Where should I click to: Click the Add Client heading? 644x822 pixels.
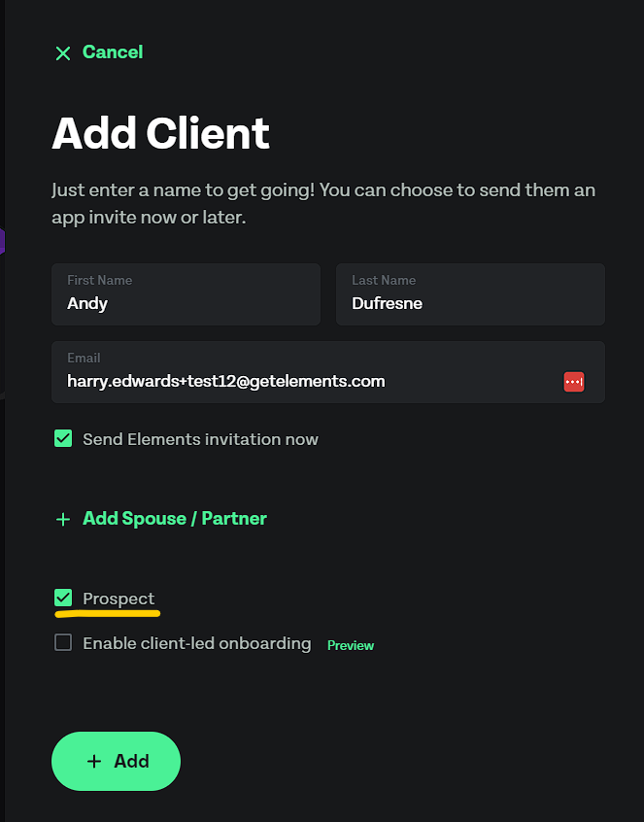coord(160,133)
